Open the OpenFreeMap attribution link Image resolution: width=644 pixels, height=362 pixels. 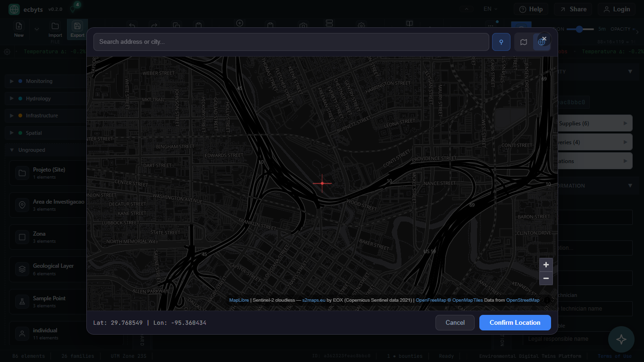point(431,300)
